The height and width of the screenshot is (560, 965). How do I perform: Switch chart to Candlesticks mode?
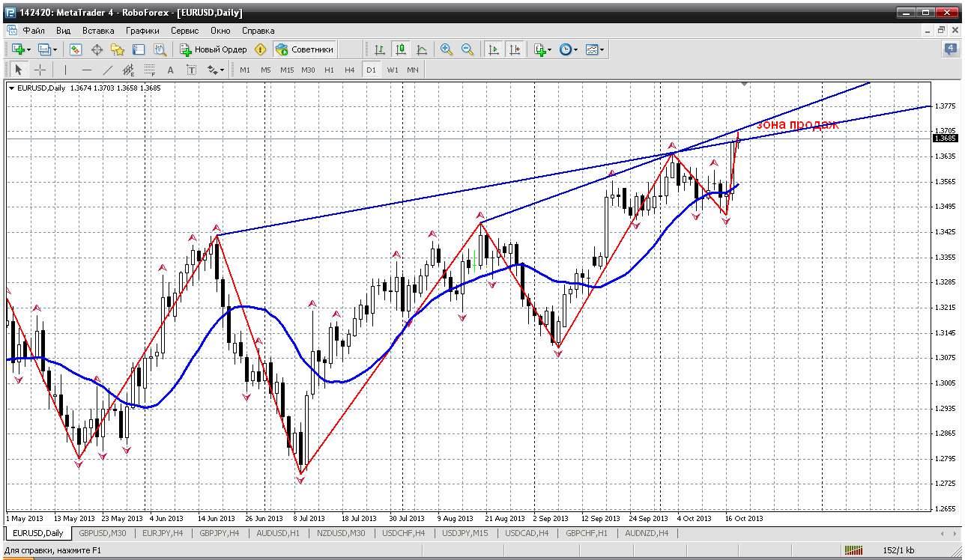click(401, 49)
